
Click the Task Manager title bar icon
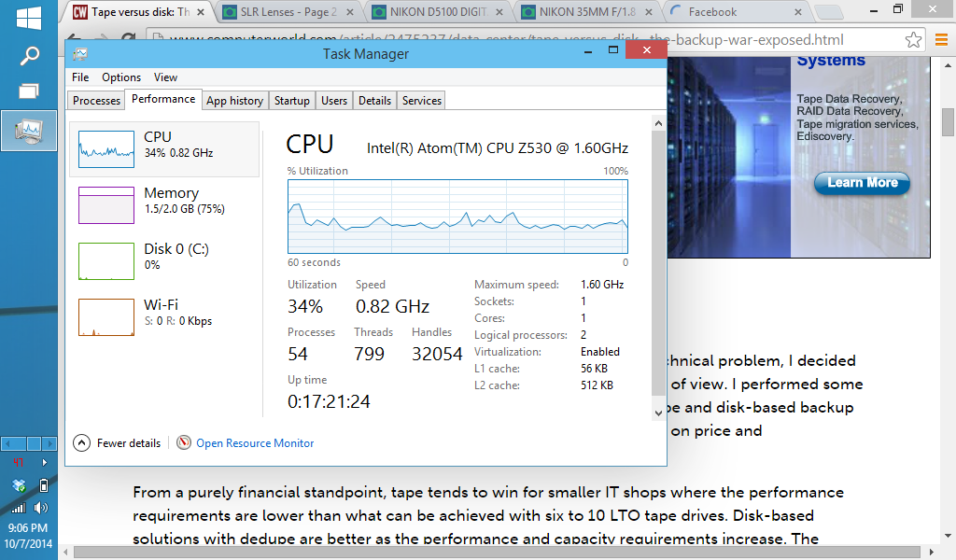point(80,54)
